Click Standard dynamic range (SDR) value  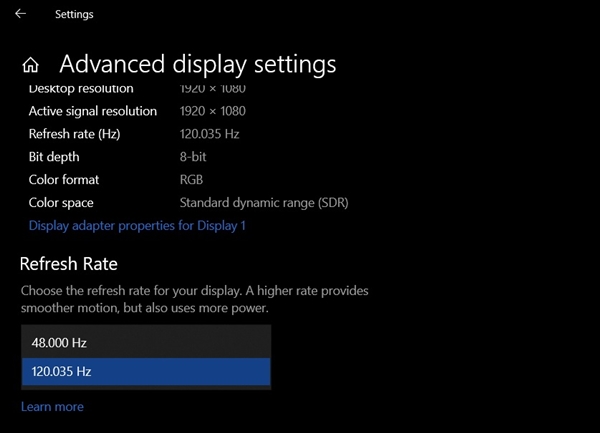pos(263,203)
